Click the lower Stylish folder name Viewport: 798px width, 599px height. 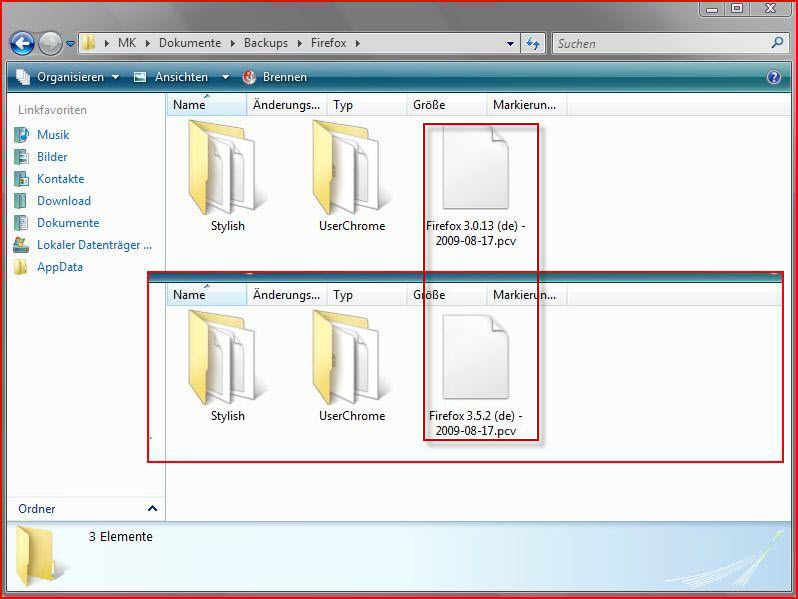[x=227, y=416]
